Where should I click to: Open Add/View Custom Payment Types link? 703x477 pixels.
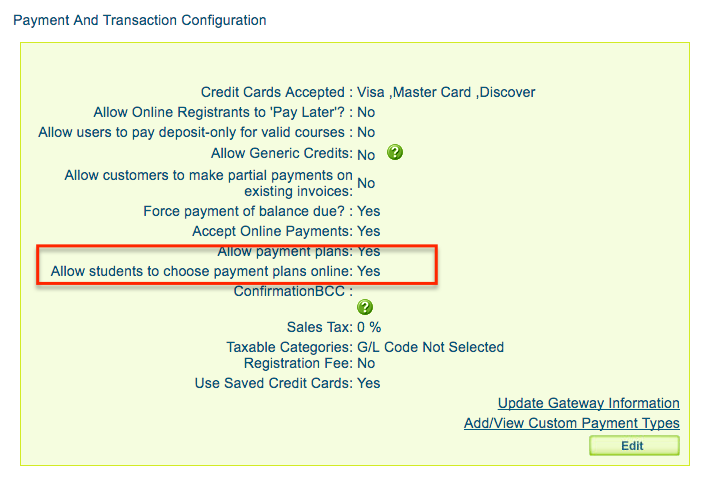coord(572,423)
